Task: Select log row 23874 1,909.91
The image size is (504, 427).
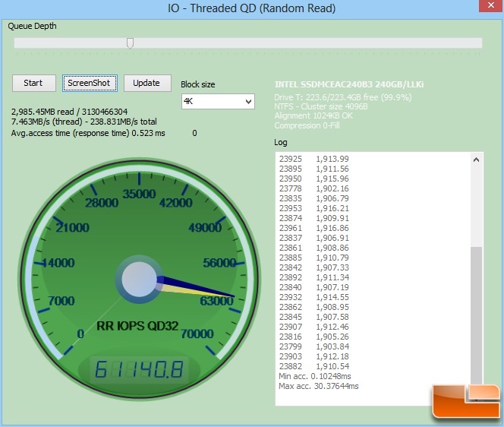Action: [313, 218]
